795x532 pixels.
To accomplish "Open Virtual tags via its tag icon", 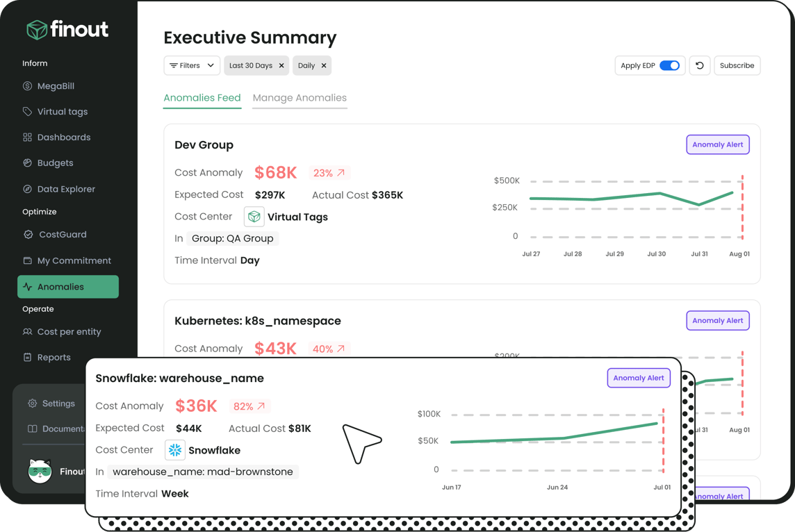I will [x=27, y=112].
